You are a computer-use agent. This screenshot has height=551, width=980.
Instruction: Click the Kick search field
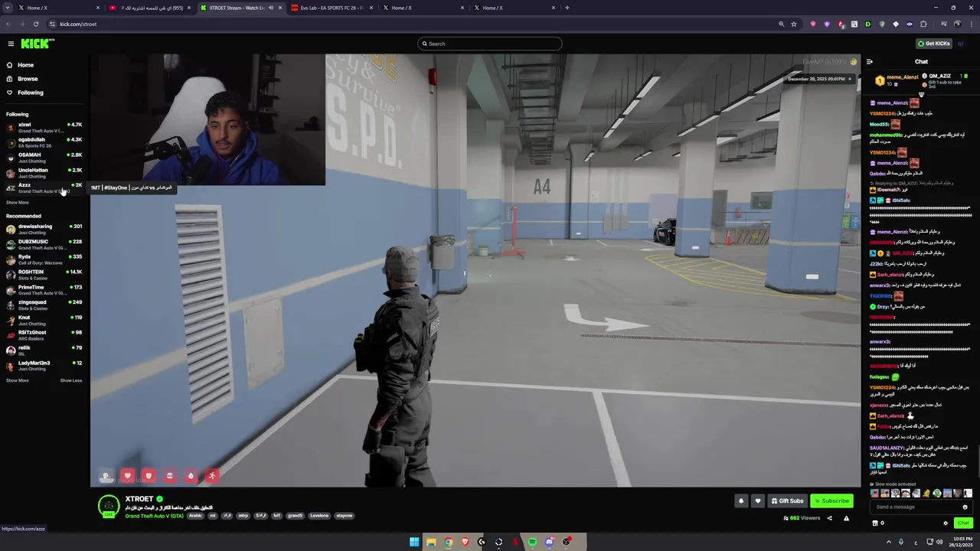tap(490, 44)
